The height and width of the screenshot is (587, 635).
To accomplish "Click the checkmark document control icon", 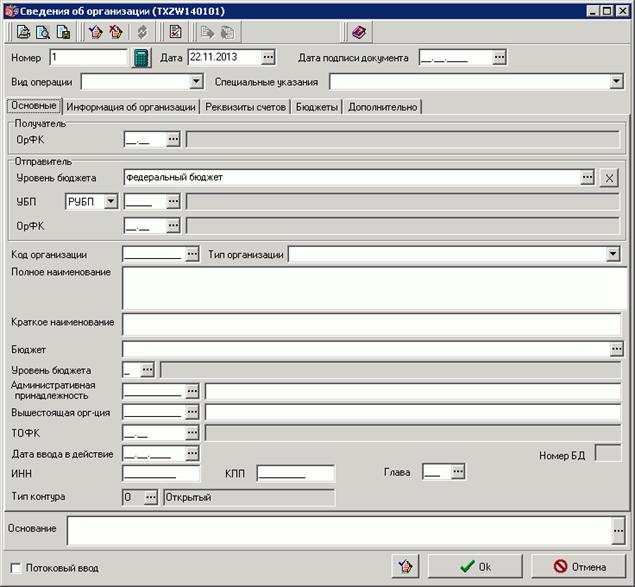I will click(x=96, y=32).
